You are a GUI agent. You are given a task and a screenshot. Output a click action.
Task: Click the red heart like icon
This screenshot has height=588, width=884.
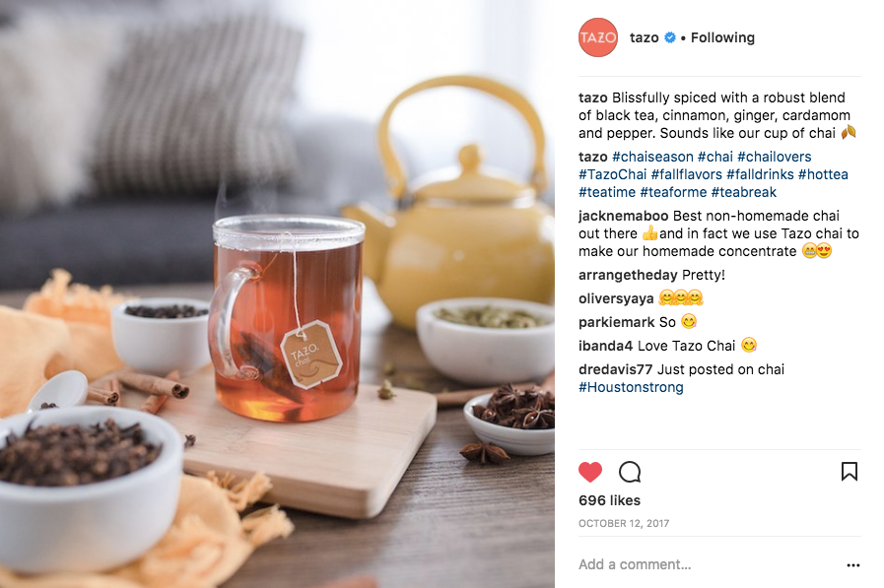coord(590,472)
